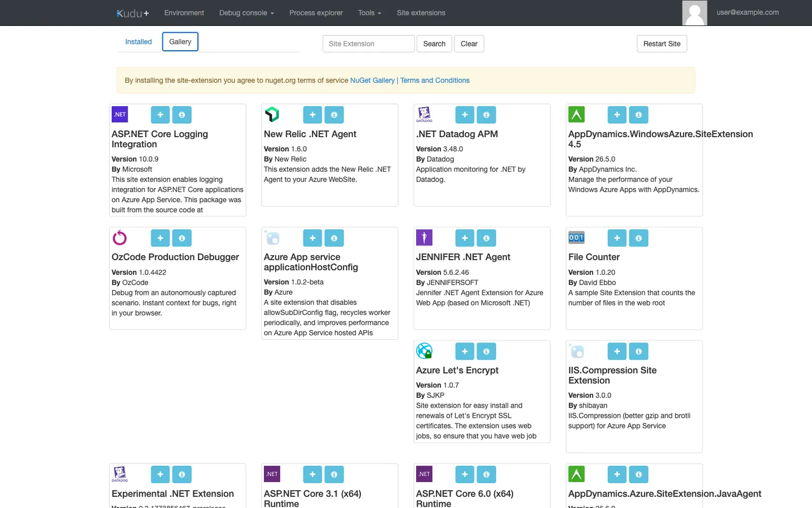Screen dimensions: 812x508
Task: Click the 'By David Ebbo' author text
Action: tap(592, 282)
